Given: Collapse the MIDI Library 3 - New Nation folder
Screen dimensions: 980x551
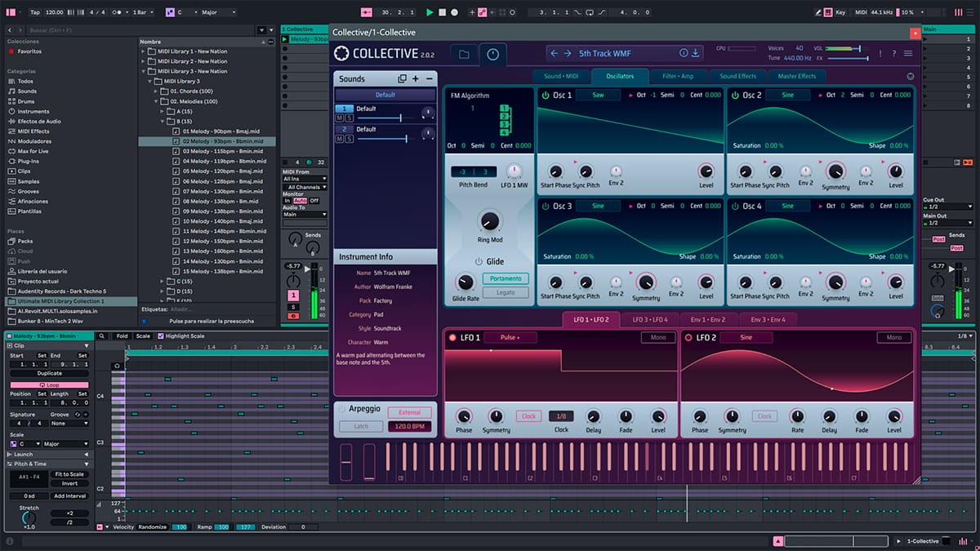Looking at the screenshot, I should pos(143,71).
